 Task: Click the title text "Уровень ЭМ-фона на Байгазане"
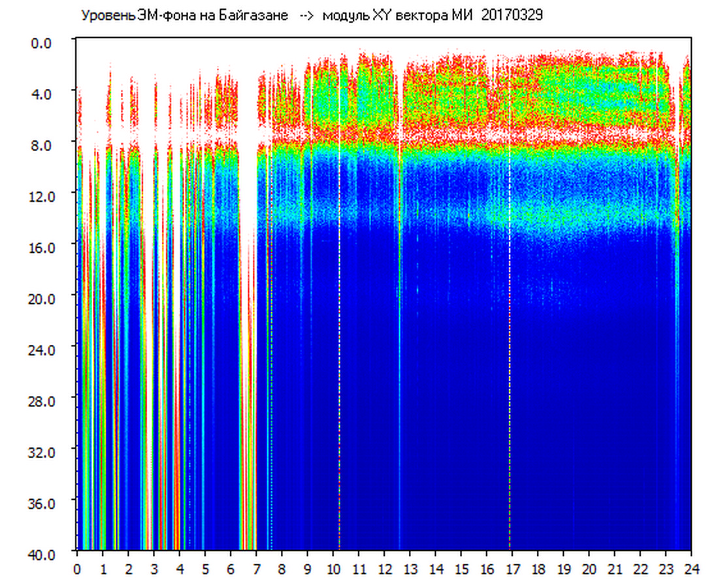pos(184,16)
